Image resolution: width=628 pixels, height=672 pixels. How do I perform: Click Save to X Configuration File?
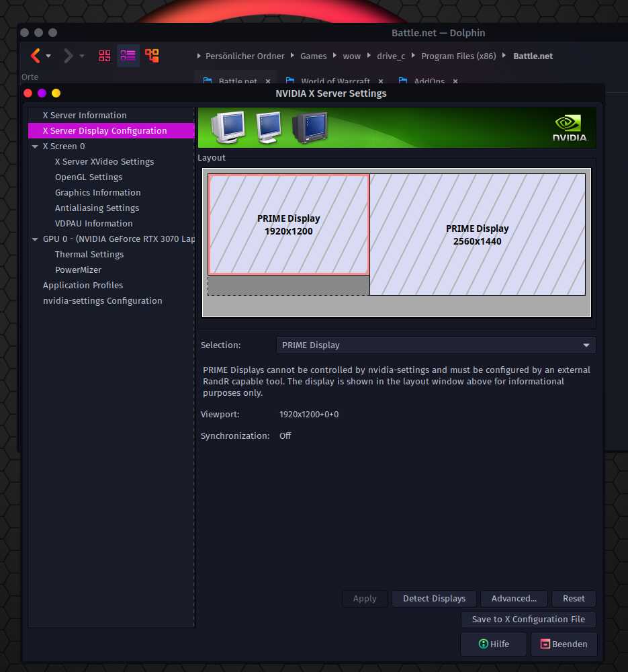point(528,620)
